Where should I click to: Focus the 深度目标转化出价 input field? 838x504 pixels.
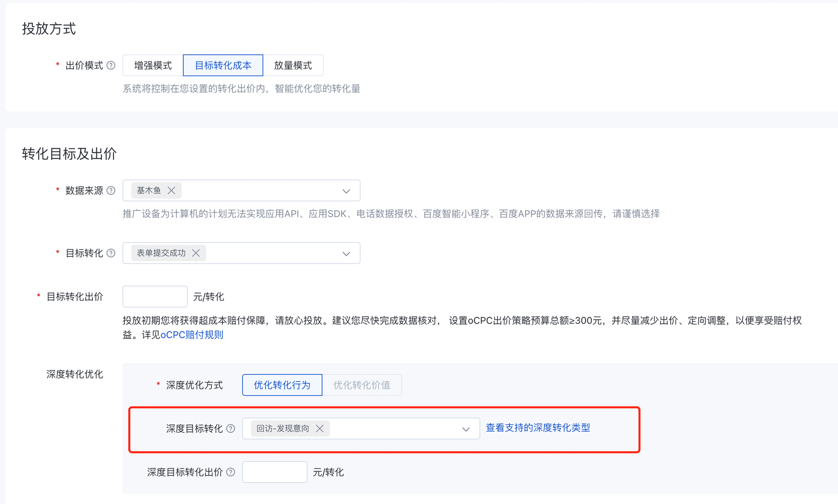point(274,472)
